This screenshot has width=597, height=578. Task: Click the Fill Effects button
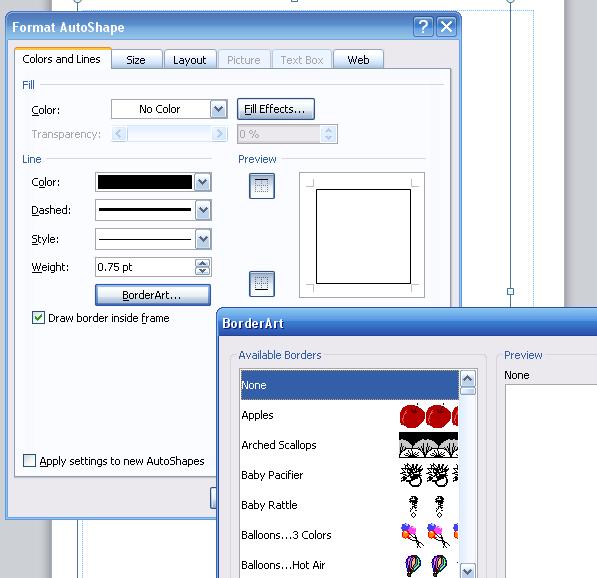click(276, 109)
